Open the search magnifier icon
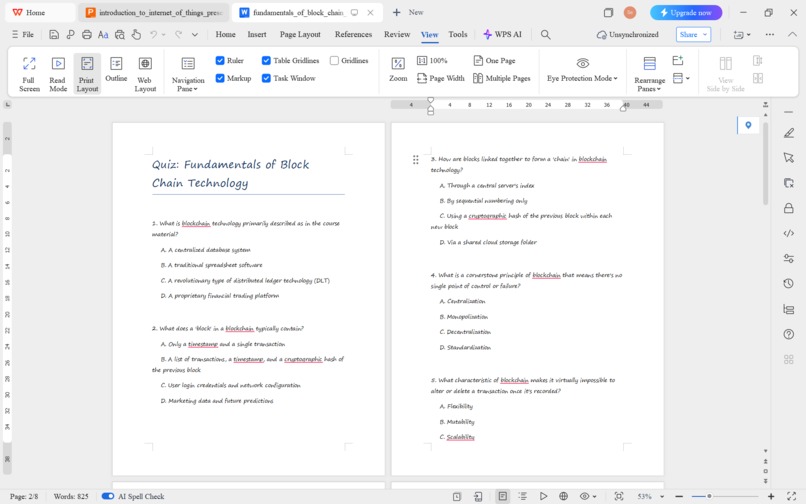Viewport: 806px width, 504px height. click(x=545, y=34)
